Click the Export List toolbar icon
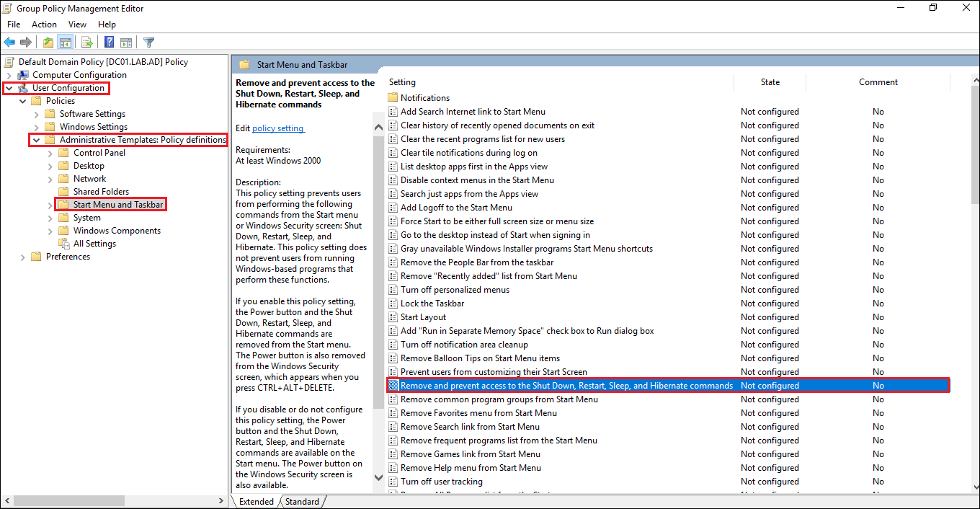Viewport: 980px width, 509px height. [86, 43]
